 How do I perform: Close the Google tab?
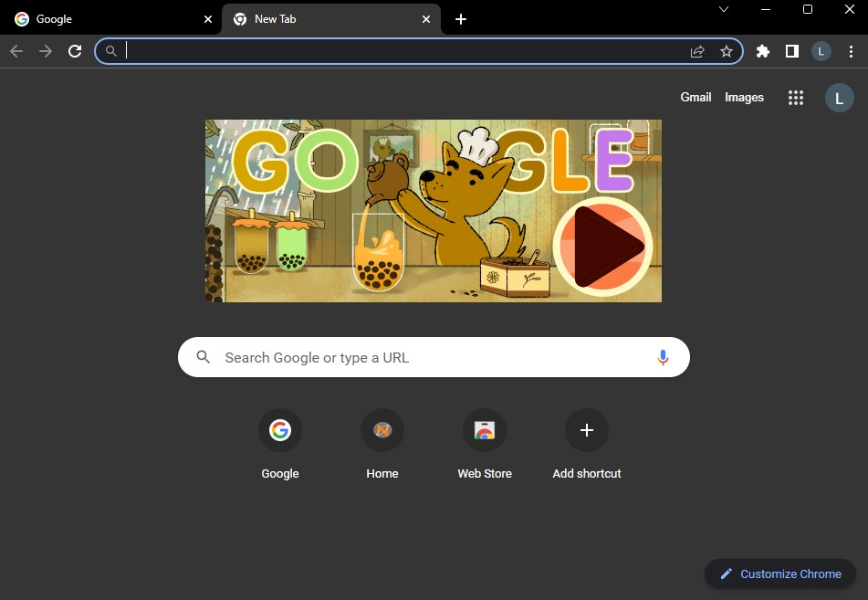[208, 19]
